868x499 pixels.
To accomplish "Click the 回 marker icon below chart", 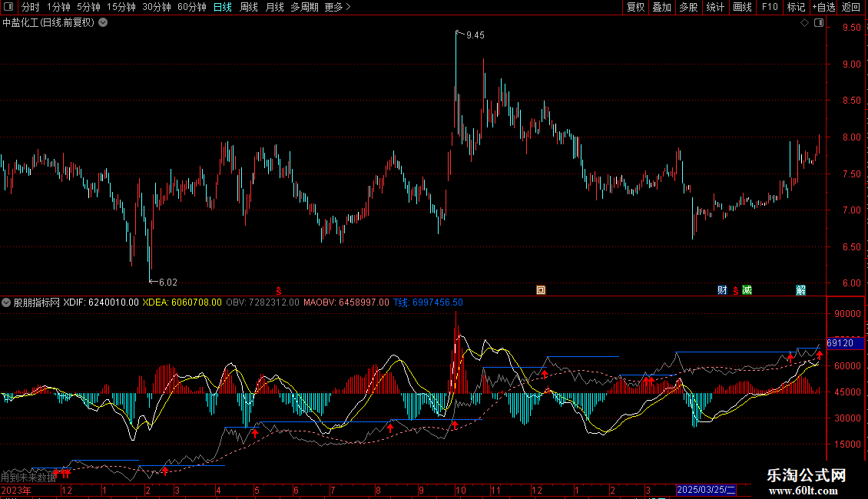I will [x=541, y=290].
